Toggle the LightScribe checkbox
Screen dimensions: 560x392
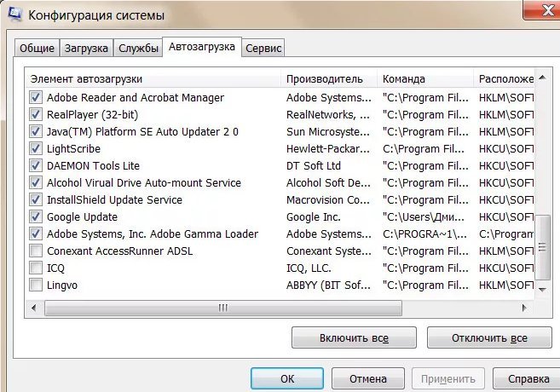point(35,148)
